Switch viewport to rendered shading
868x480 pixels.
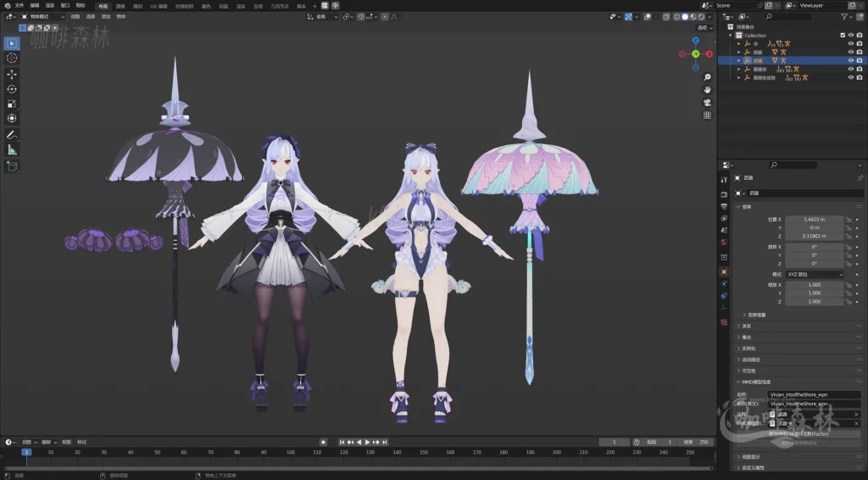[701, 17]
